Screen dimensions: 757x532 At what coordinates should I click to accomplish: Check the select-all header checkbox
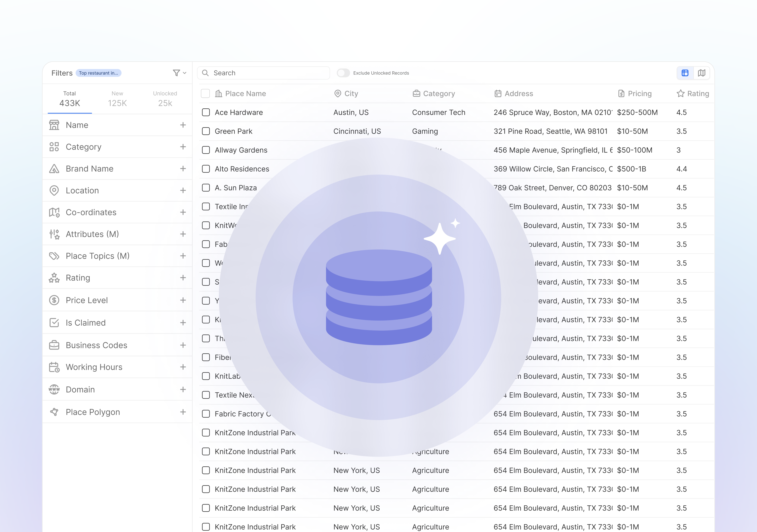click(205, 94)
